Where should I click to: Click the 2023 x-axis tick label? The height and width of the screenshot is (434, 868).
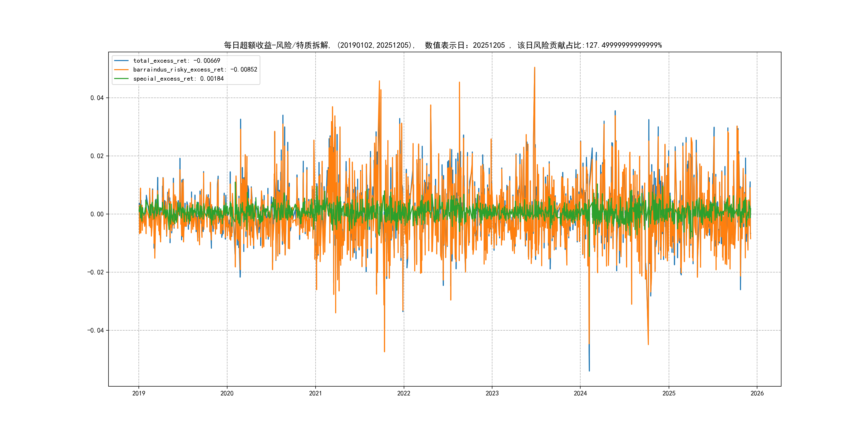pyautogui.click(x=492, y=393)
